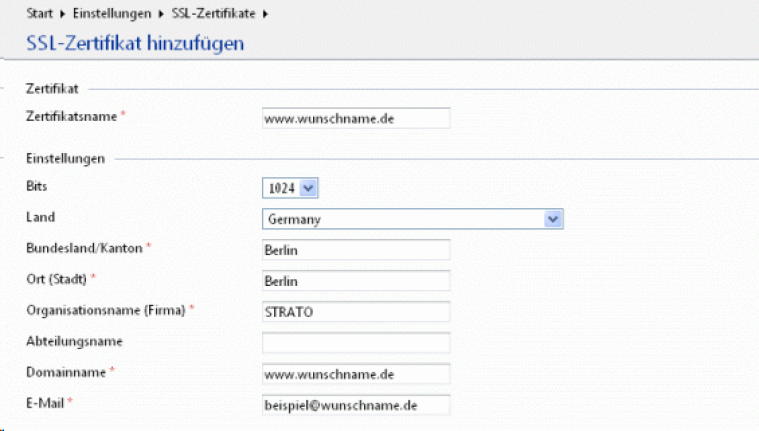
Task: Click the E-Mail input field
Action: click(356, 405)
